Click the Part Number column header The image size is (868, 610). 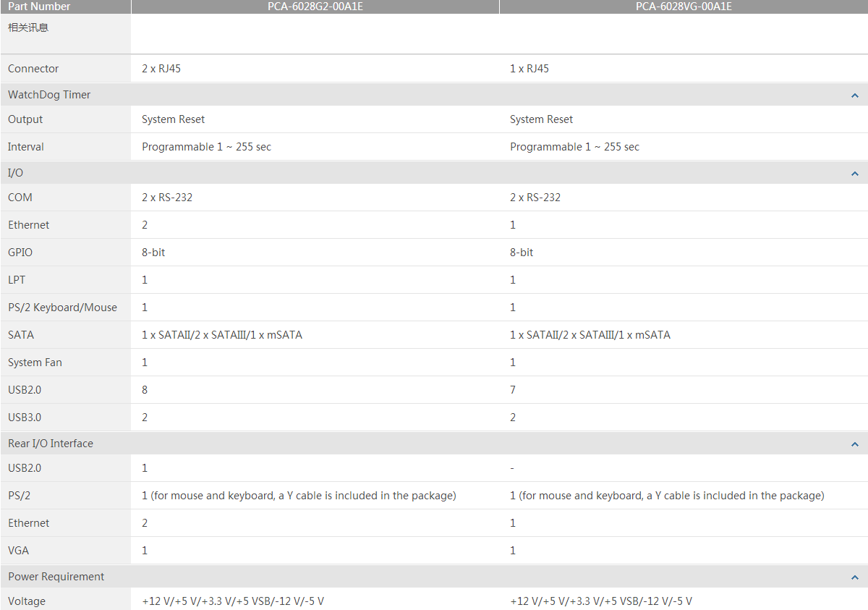coord(39,7)
